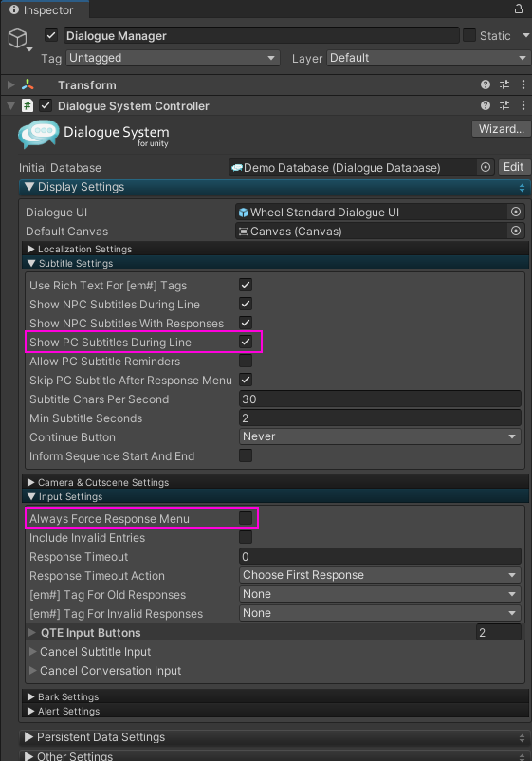The width and height of the screenshot is (532, 761).
Task: Click the Transform axes icon
Action: pos(28,85)
